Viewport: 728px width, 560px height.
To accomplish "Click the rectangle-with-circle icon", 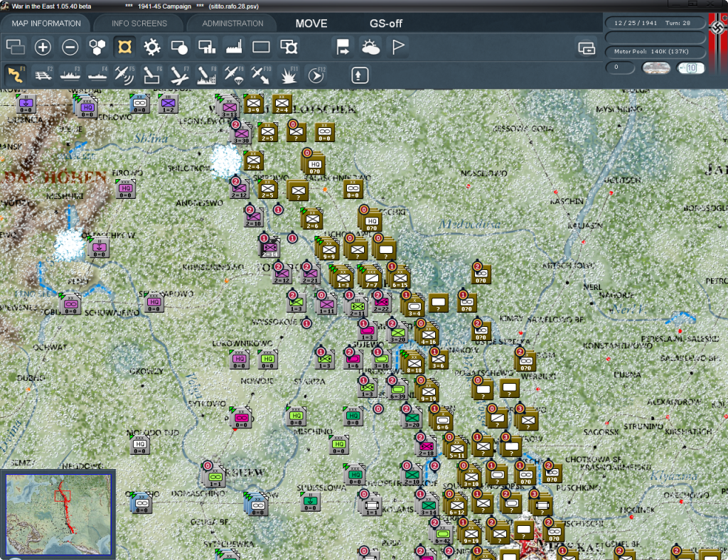I will pos(179,47).
